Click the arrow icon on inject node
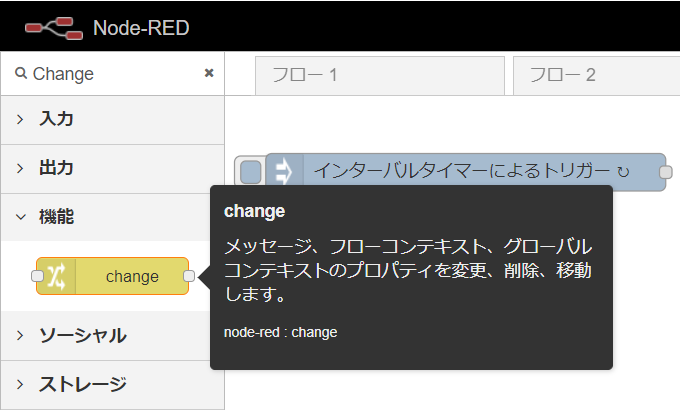Screen dimensions: 680x410 (x=284, y=172)
